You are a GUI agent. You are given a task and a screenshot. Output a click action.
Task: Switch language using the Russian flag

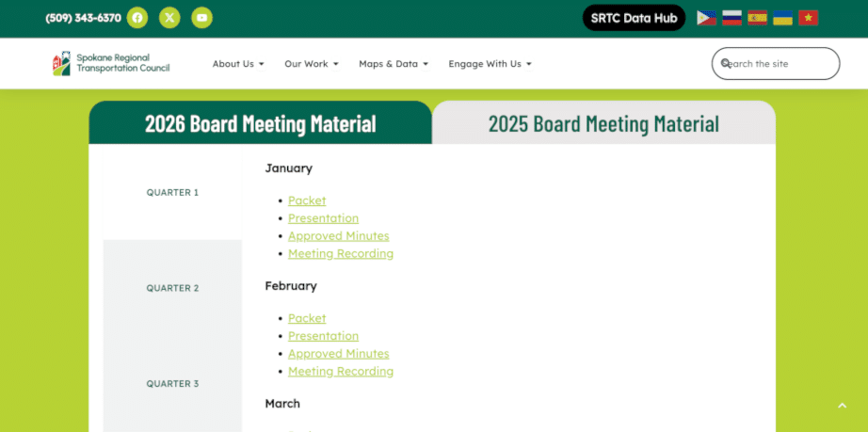coord(731,18)
